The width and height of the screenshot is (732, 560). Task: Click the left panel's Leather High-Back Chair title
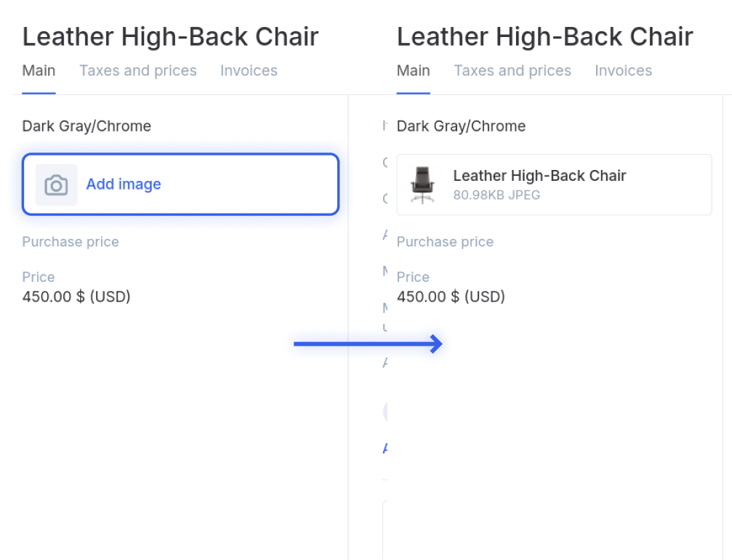(170, 37)
